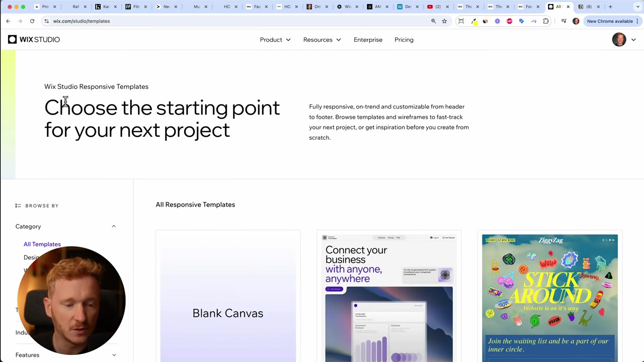Click the Wix Studio Responsive Templates text
This screenshot has width=644, height=362.
pos(96,86)
